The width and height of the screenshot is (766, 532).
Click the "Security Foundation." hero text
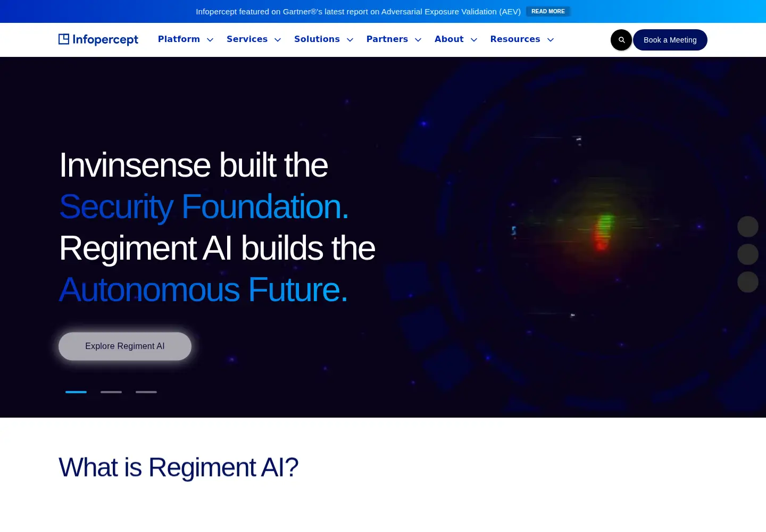(x=204, y=206)
